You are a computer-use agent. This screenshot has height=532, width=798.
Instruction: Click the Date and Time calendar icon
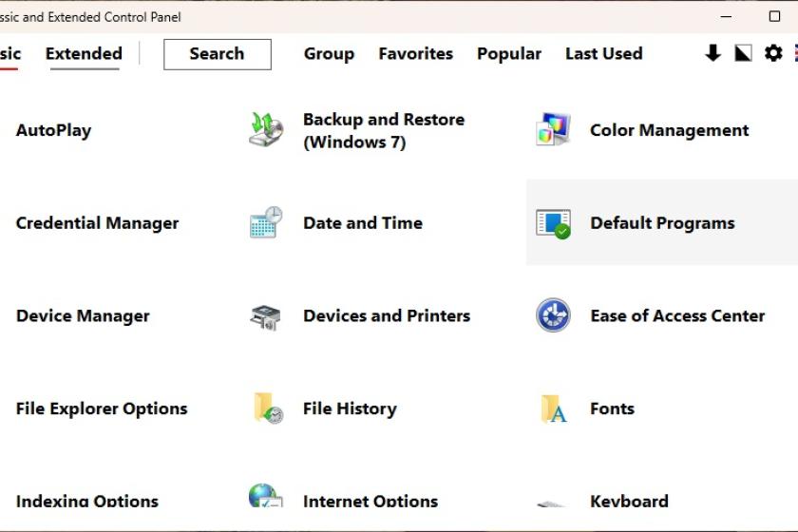[x=266, y=222]
